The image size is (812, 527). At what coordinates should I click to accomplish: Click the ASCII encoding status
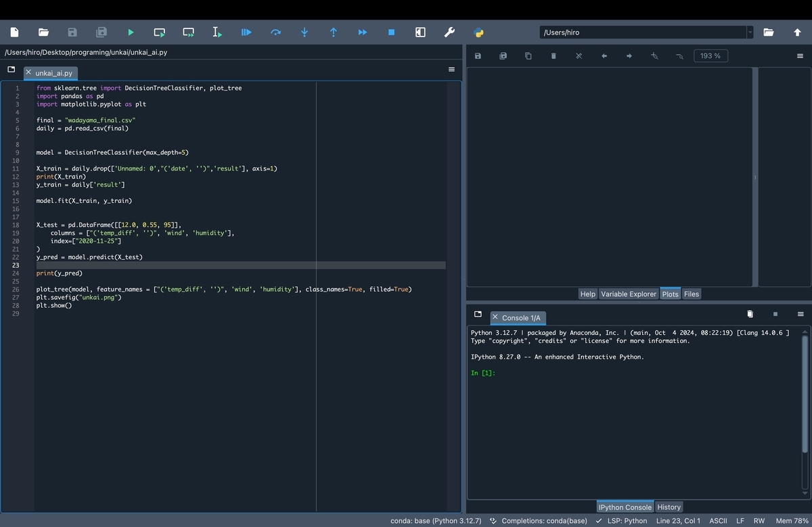[x=718, y=521]
